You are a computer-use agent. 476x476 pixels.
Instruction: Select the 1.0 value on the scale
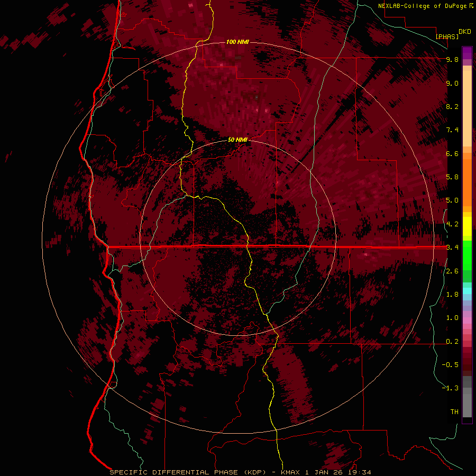[x=452, y=318]
